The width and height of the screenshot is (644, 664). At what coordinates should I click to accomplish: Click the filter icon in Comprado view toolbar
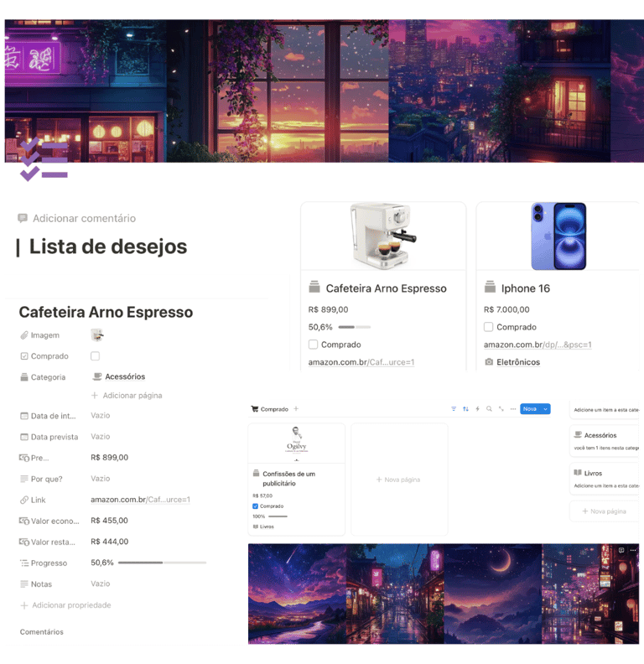tap(454, 409)
